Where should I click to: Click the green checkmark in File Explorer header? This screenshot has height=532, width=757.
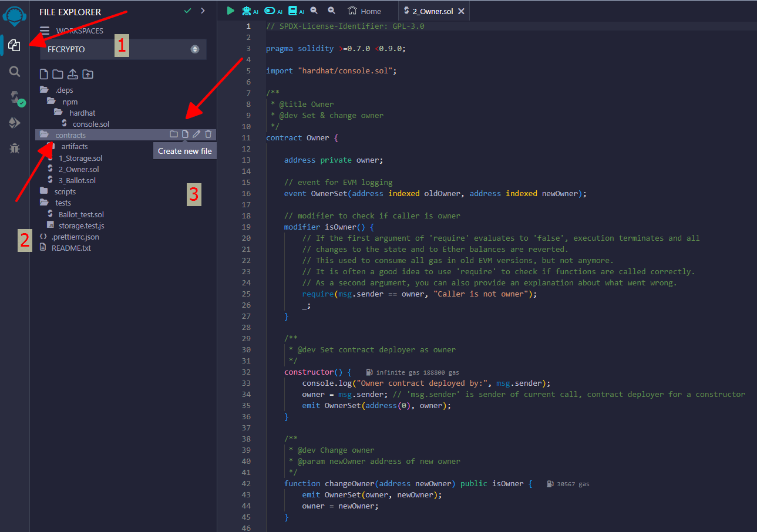click(187, 11)
